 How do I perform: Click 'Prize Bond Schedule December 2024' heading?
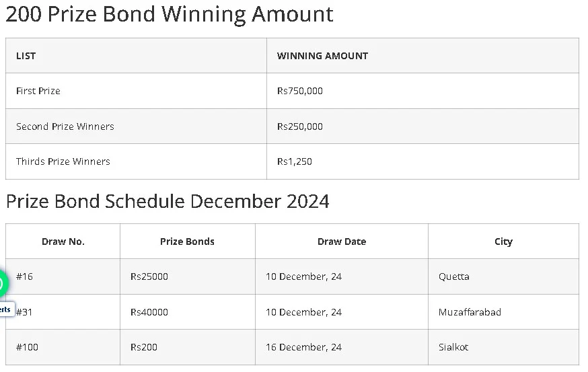pos(168,201)
